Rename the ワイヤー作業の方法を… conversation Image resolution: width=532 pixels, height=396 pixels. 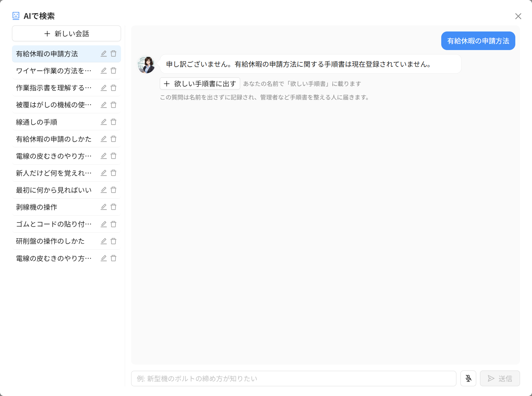[x=104, y=71]
